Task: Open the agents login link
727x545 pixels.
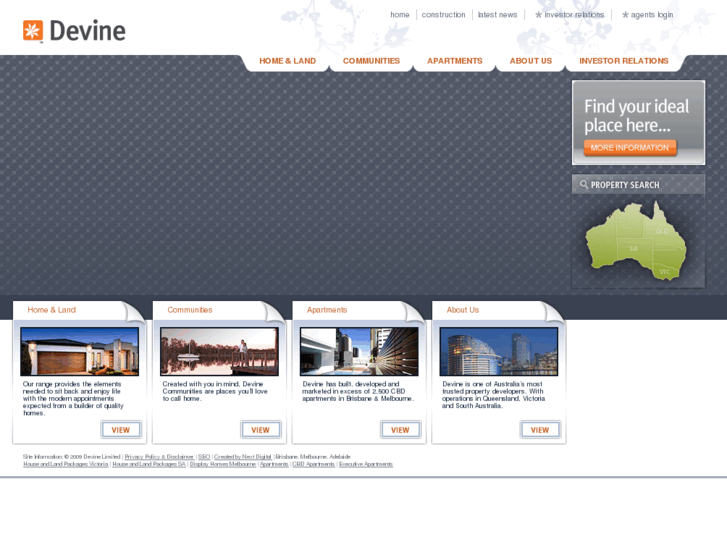Action: tap(651, 15)
